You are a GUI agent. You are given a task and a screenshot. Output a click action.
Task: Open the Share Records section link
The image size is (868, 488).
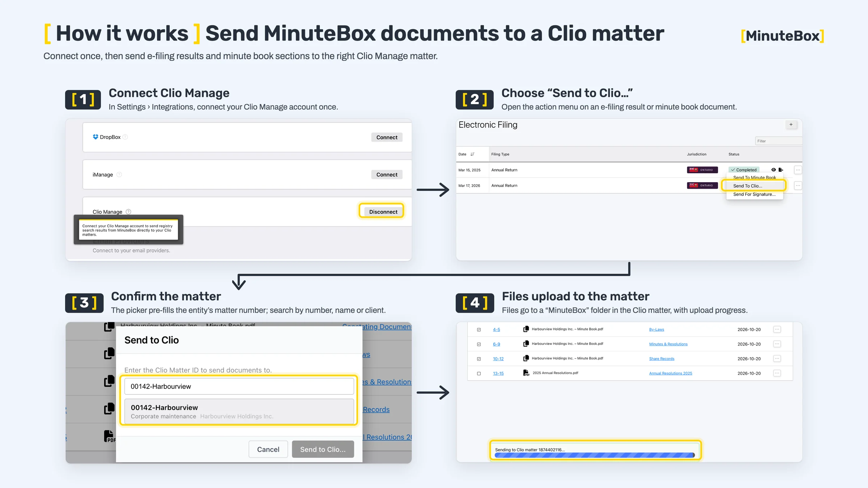tap(661, 359)
